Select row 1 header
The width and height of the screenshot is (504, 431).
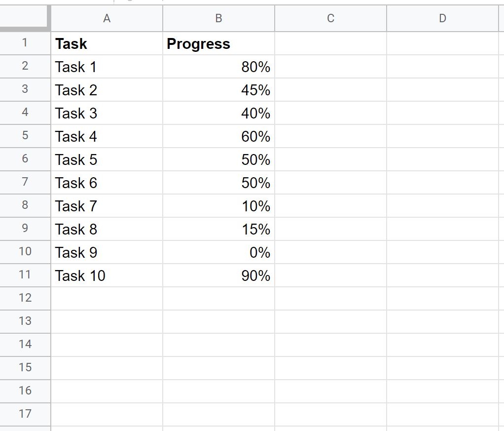point(25,43)
